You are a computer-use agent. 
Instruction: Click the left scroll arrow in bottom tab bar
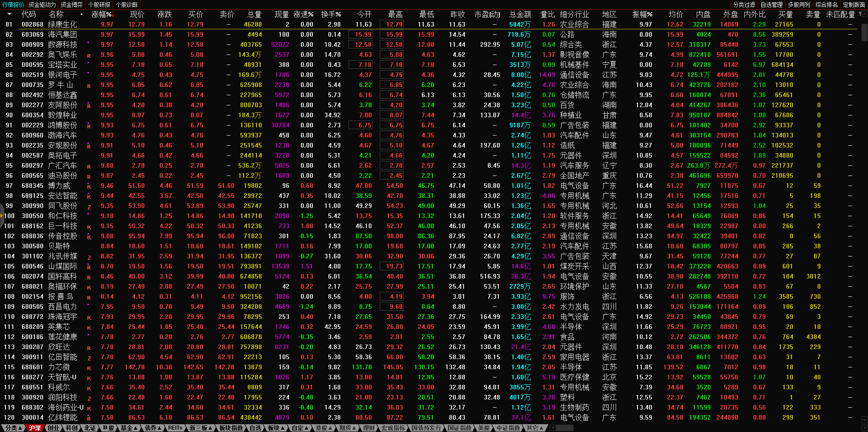coord(552,428)
